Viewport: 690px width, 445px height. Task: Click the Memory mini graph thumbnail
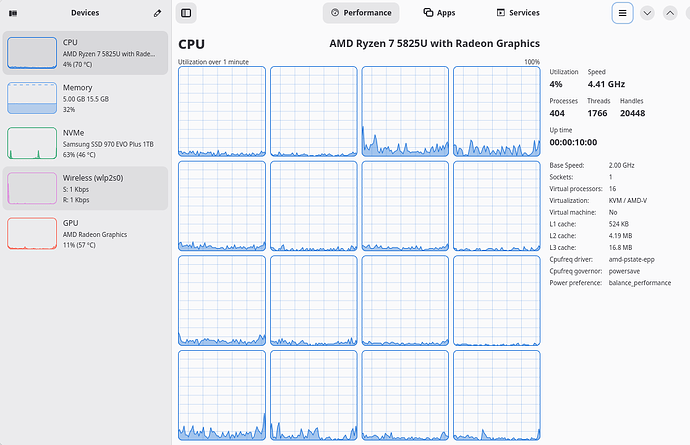(32, 98)
